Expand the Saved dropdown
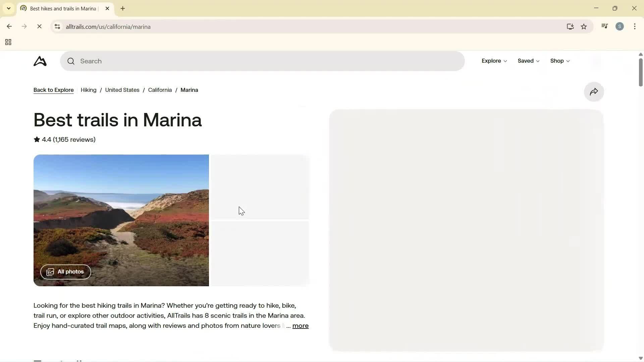Screen dimensions: 644x362 point(528,61)
